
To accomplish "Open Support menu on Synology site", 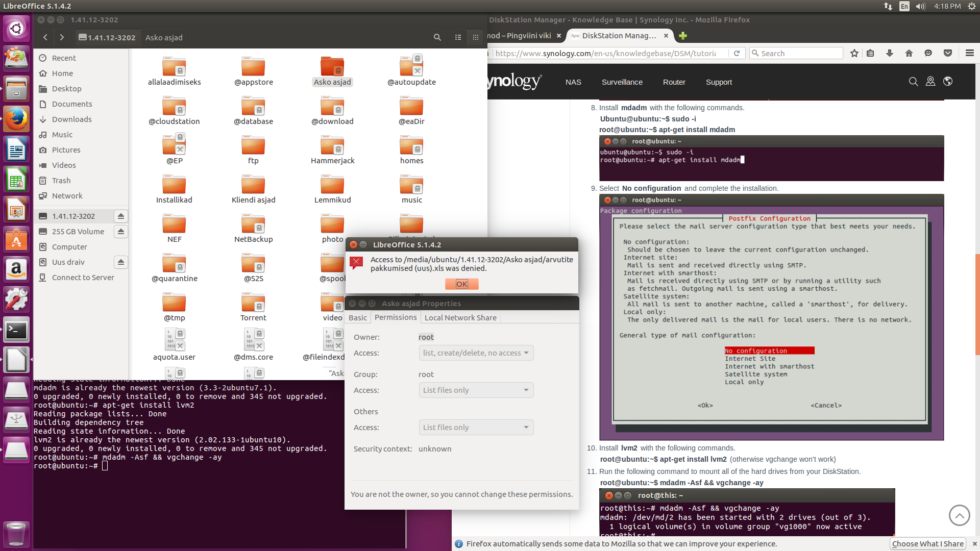I will pos(719,82).
